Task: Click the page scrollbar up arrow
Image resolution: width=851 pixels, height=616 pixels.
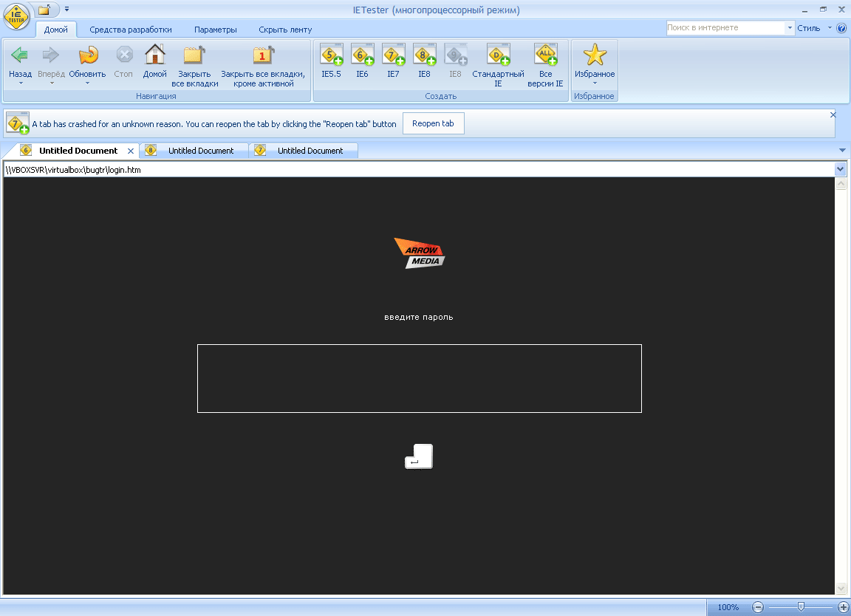Action: coord(841,183)
